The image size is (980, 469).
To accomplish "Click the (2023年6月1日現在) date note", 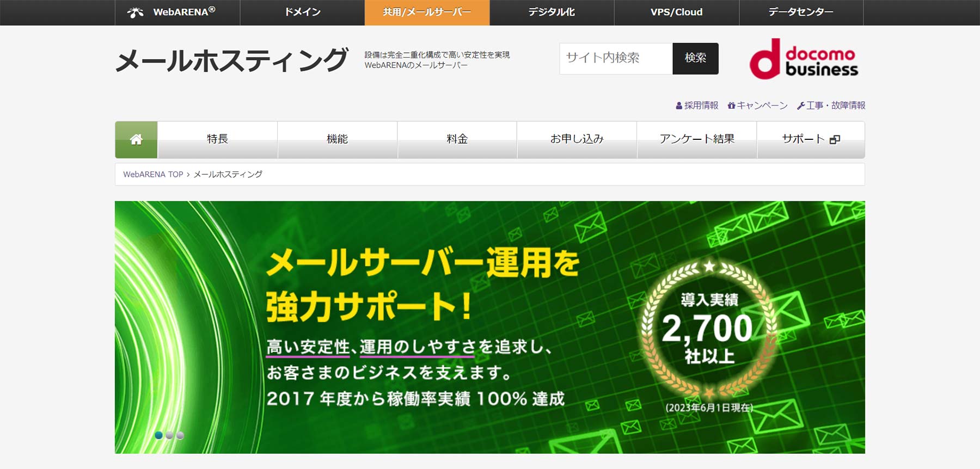I will point(709,408).
